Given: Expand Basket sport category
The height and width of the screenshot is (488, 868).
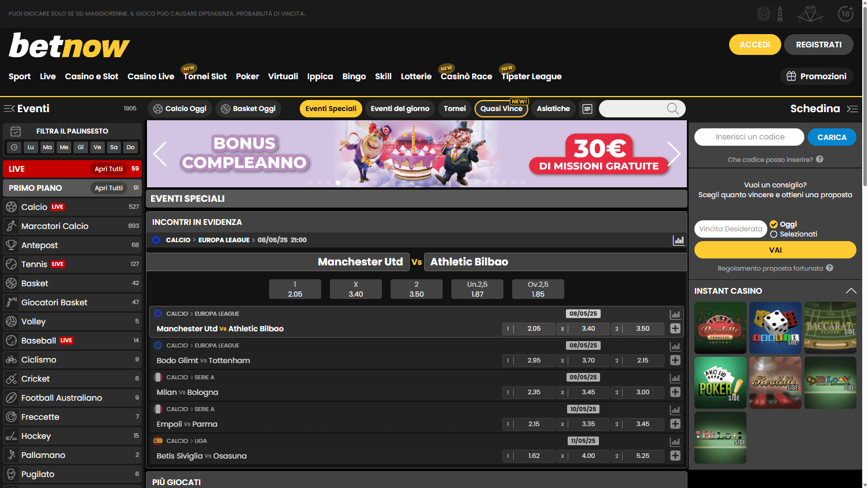Looking at the screenshot, I should point(72,283).
